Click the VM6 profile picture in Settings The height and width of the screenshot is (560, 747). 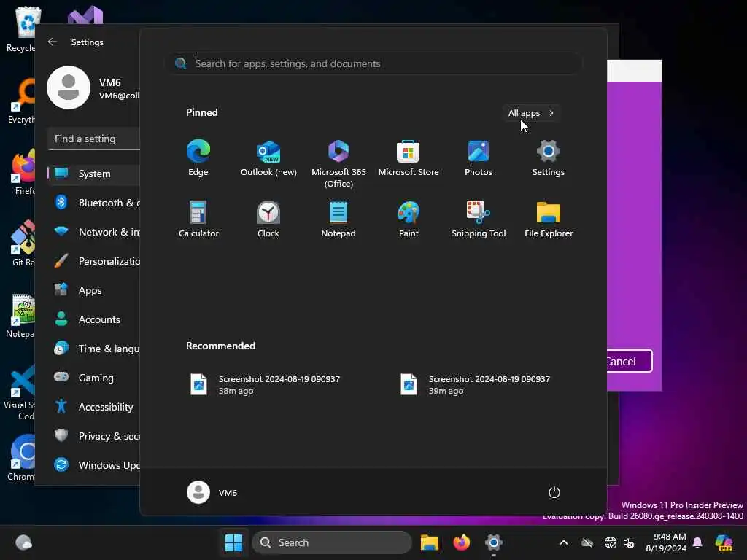pos(69,87)
